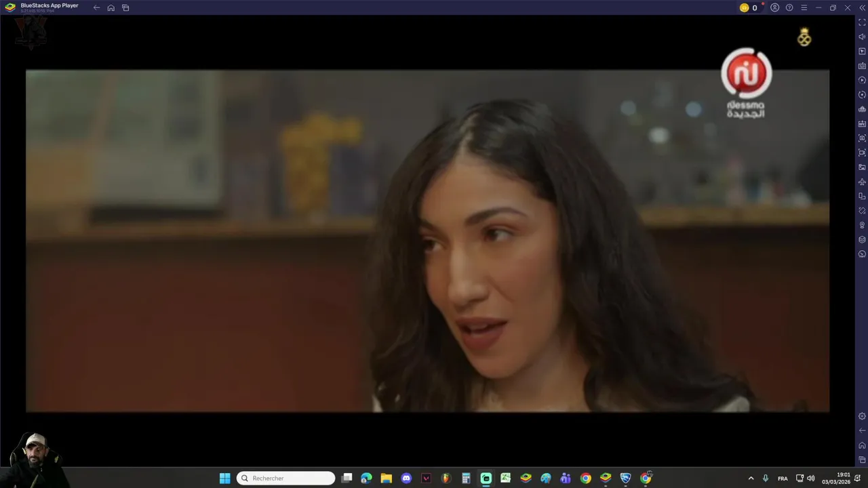Click Android home button in lower sidebar
This screenshot has width=868, height=488.
pyautogui.click(x=862, y=445)
